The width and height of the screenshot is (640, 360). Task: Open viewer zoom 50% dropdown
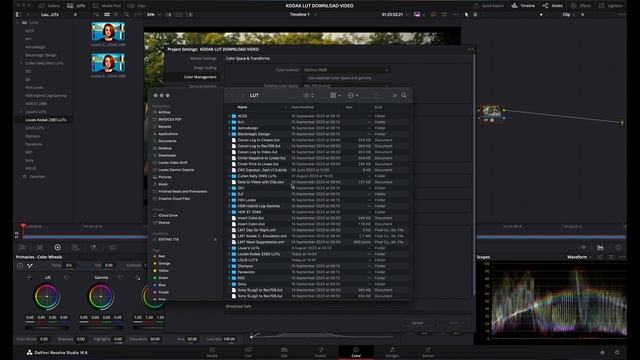click(153, 14)
